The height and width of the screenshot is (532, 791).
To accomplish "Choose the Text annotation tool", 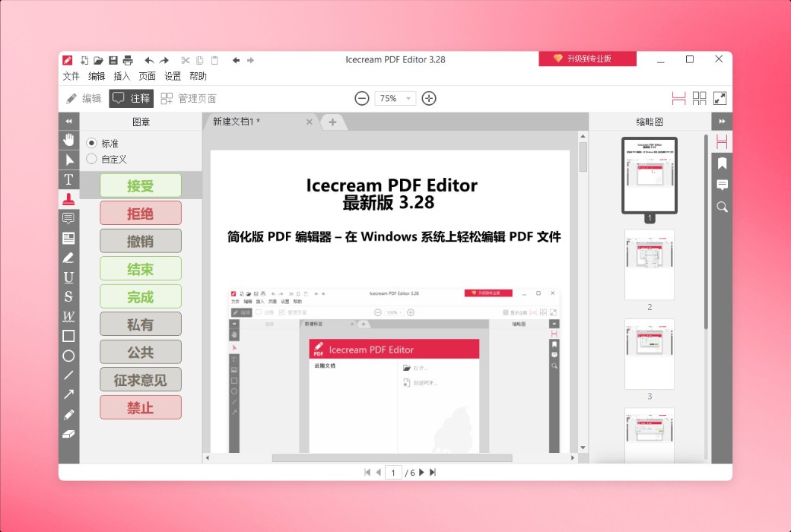I will [68, 179].
